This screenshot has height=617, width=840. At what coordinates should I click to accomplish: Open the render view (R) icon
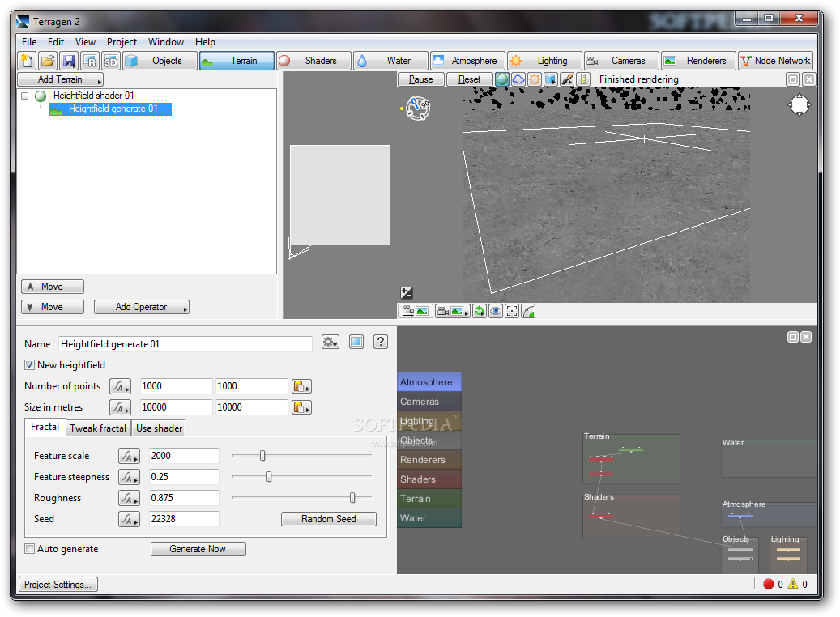pos(89,61)
